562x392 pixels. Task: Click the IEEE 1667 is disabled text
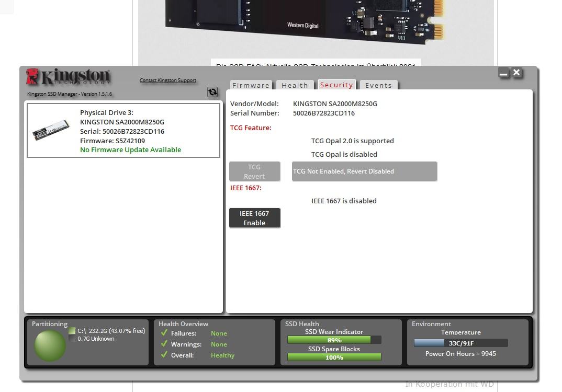click(x=344, y=201)
